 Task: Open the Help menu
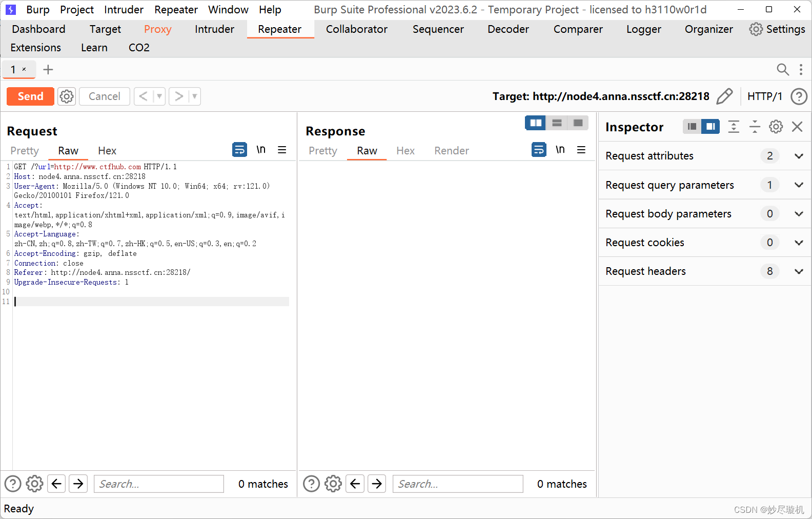point(270,10)
